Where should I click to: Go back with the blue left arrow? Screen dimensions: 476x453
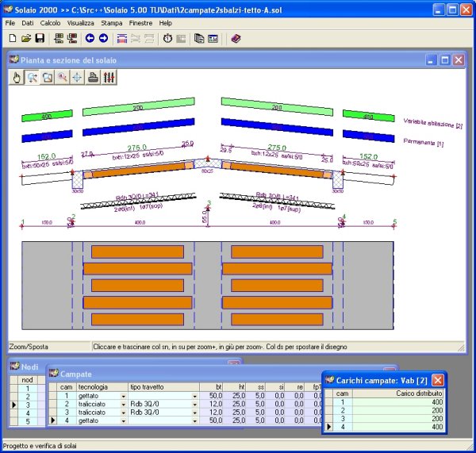click(90, 38)
